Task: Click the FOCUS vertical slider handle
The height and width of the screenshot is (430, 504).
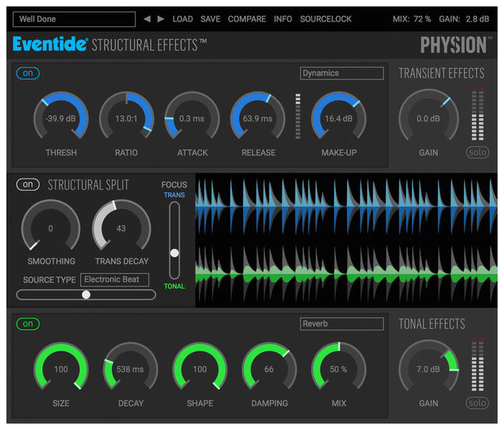Action: click(x=174, y=253)
